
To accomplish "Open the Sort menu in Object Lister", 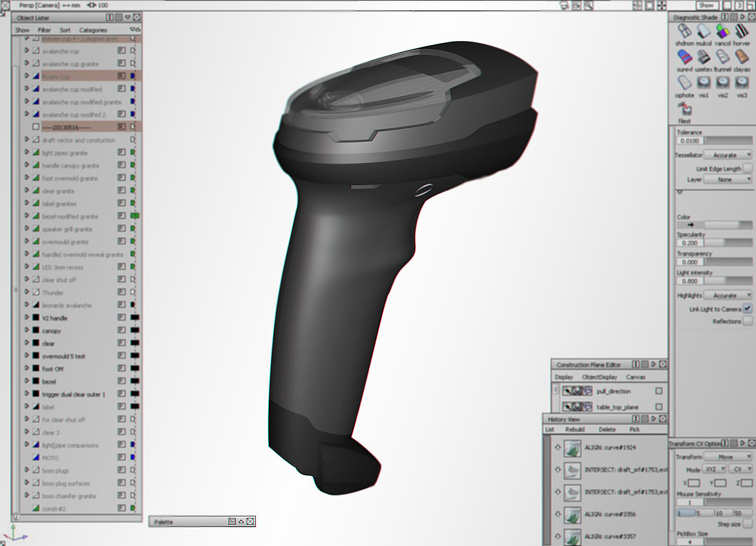I will point(65,30).
